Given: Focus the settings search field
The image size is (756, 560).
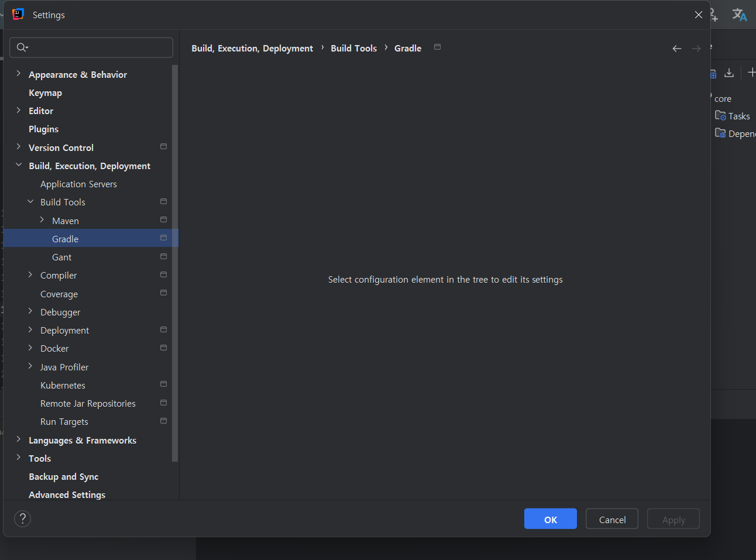Looking at the screenshot, I should coord(91,47).
